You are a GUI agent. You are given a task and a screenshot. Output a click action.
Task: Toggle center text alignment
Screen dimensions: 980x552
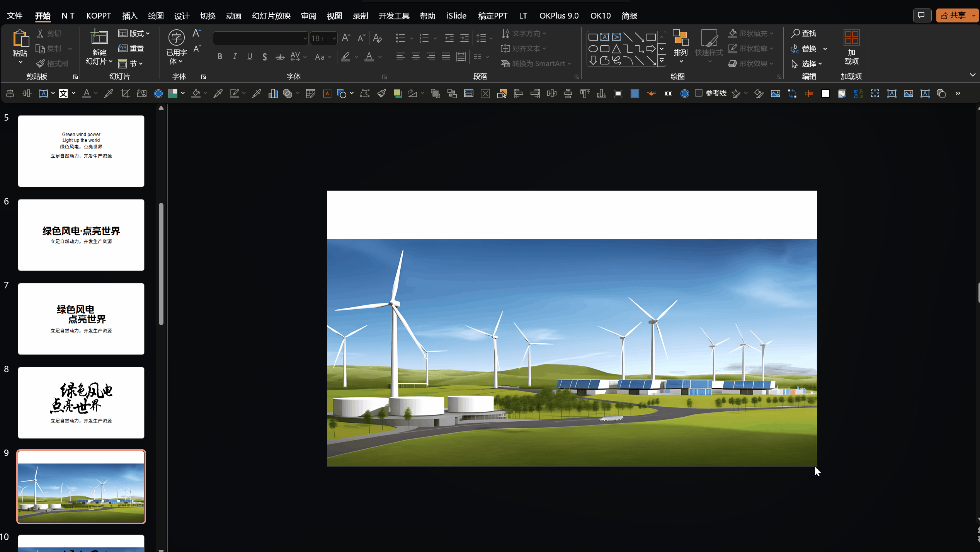click(416, 57)
